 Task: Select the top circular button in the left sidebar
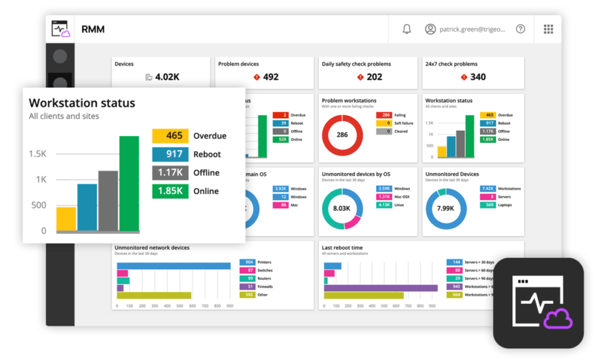(x=60, y=56)
